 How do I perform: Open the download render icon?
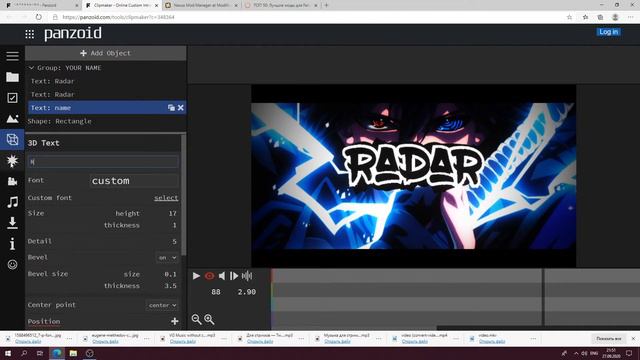pos(12,223)
